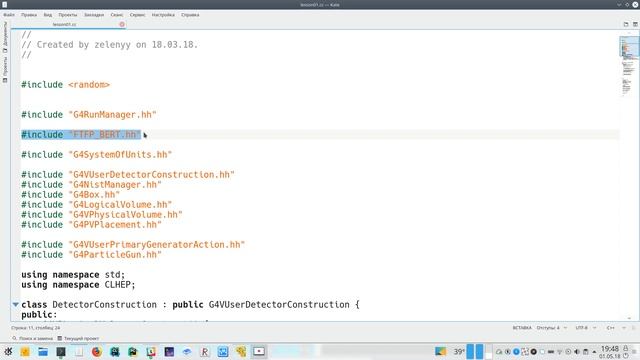Viewport: 640px width, 360px height.
Task: Launch Firefox from the taskbar
Action: [97, 351]
